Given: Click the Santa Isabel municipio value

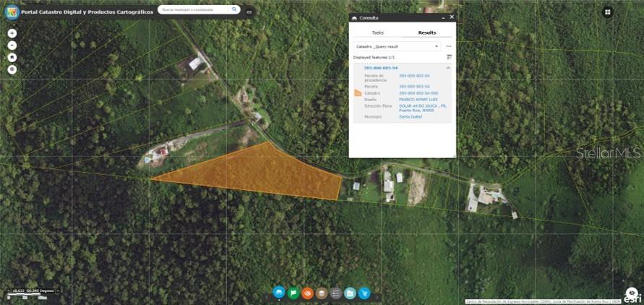Looking at the screenshot, I should [411, 116].
